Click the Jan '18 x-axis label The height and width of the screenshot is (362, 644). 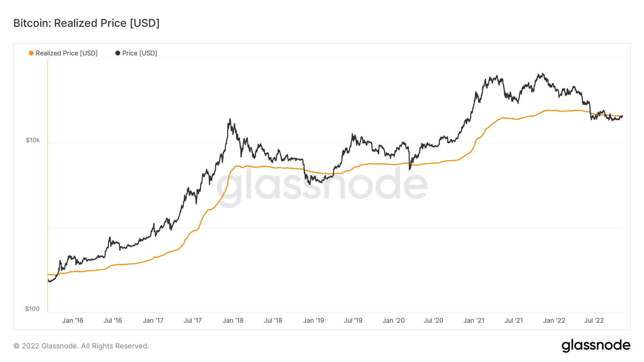pos(233,321)
